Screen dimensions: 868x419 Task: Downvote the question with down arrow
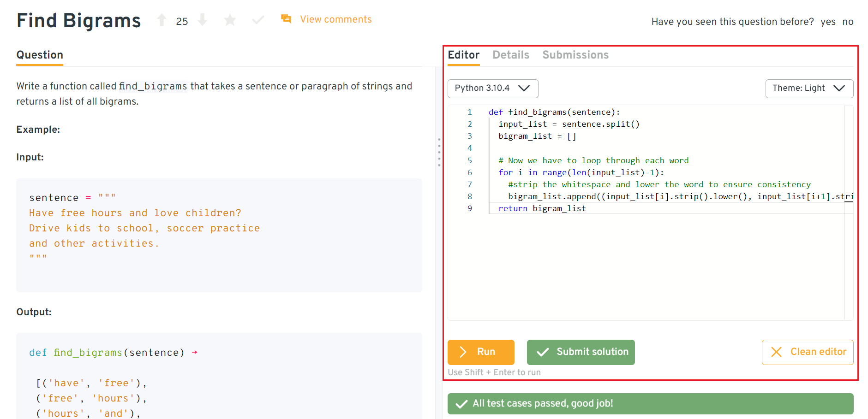point(202,20)
